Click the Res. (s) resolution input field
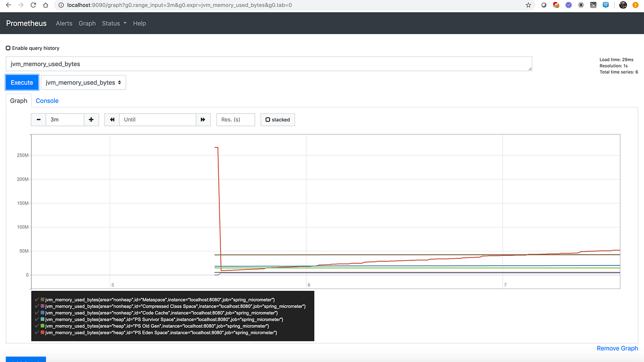The height and width of the screenshot is (362, 644). tap(235, 119)
